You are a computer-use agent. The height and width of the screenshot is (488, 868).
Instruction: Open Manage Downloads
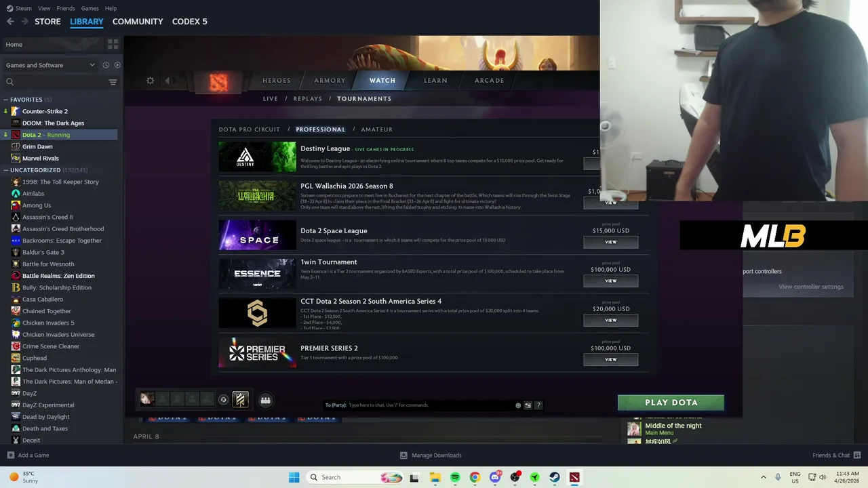point(431,455)
